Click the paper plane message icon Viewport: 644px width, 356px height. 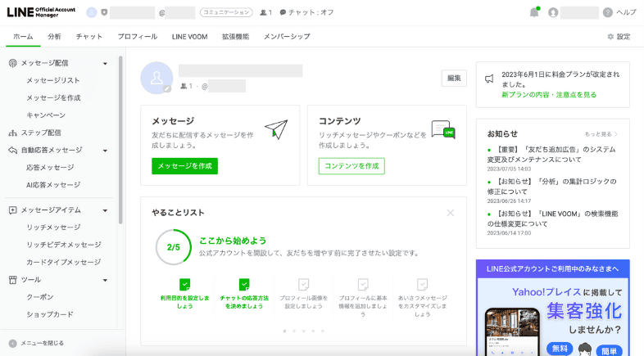(276, 129)
